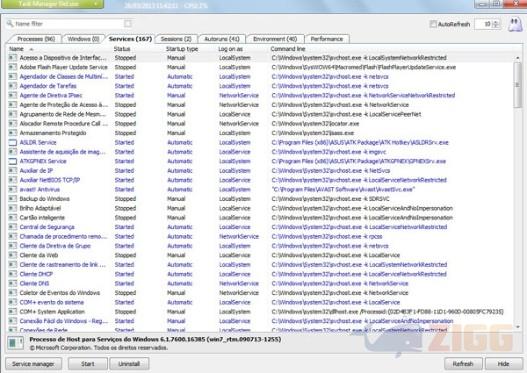Enable the AutoRefresh checkbox
The image size is (527, 373).
[433, 24]
